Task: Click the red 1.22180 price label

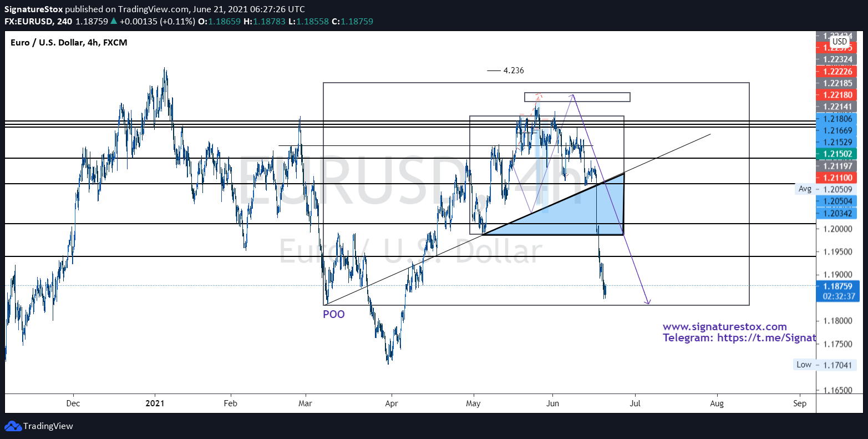Action: click(837, 95)
